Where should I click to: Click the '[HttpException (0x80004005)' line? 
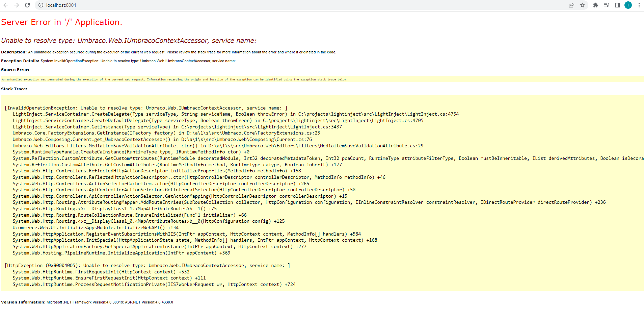(147, 266)
